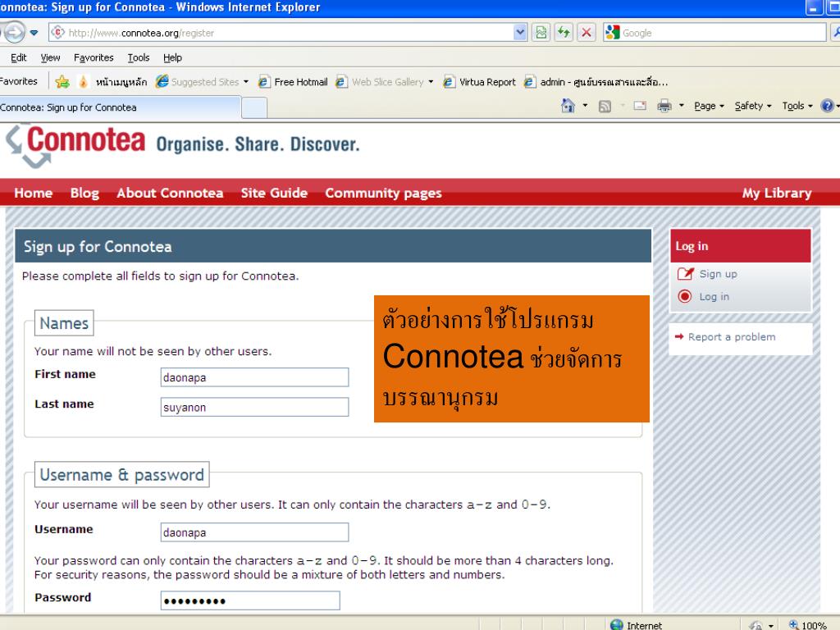Image resolution: width=840 pixels, height=630 pixels.
Task: Click the Print icon
Action: (x=664, y=106)
